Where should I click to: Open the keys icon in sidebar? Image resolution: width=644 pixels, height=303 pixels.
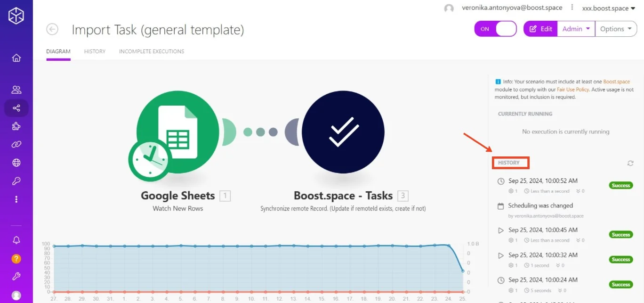click(x=16, y=181)
